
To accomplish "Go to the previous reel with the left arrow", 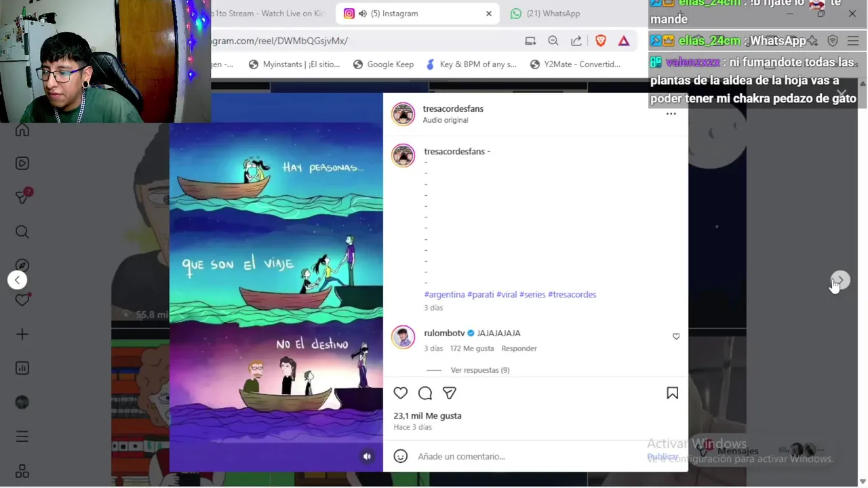I will [18, 280].
